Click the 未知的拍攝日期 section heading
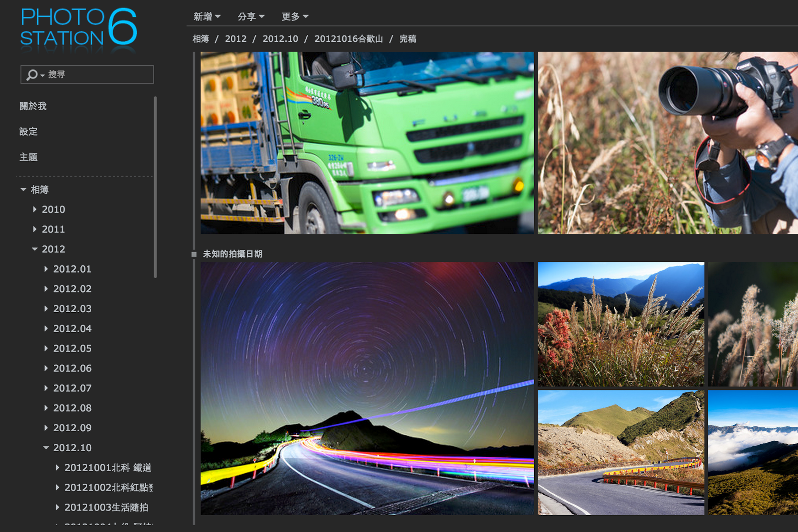 [232, 254]
